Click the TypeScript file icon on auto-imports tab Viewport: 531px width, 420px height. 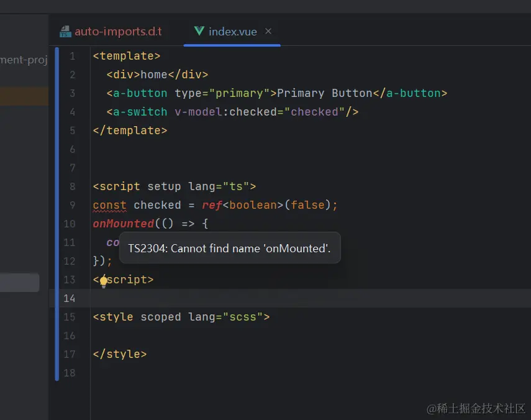click(65, 32)
